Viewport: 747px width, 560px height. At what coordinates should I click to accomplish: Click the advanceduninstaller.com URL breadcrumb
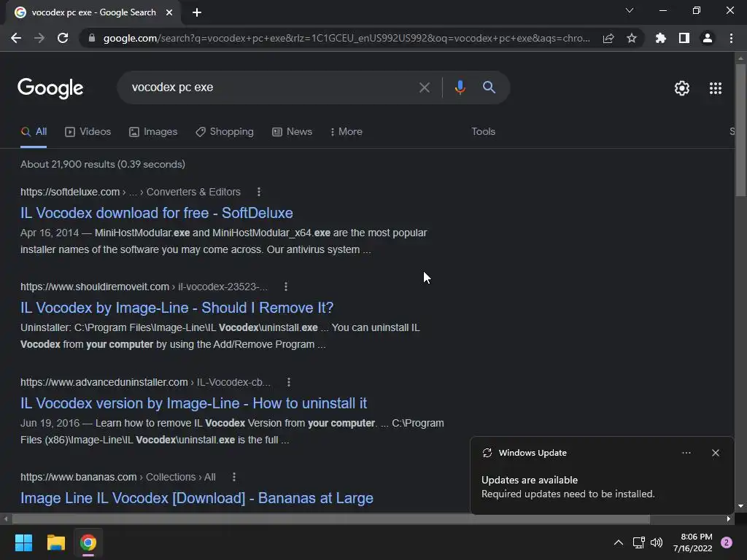(x=145, y=382)
